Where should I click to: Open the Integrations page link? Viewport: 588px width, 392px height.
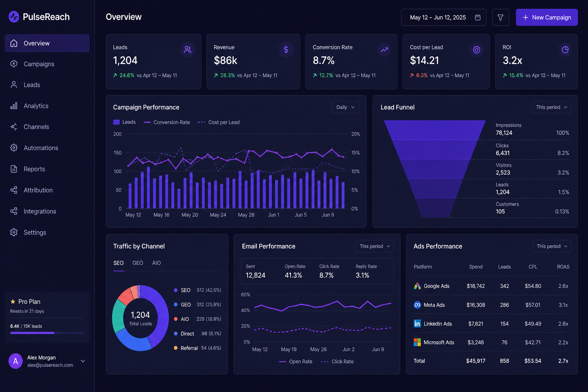pos(47,211)
